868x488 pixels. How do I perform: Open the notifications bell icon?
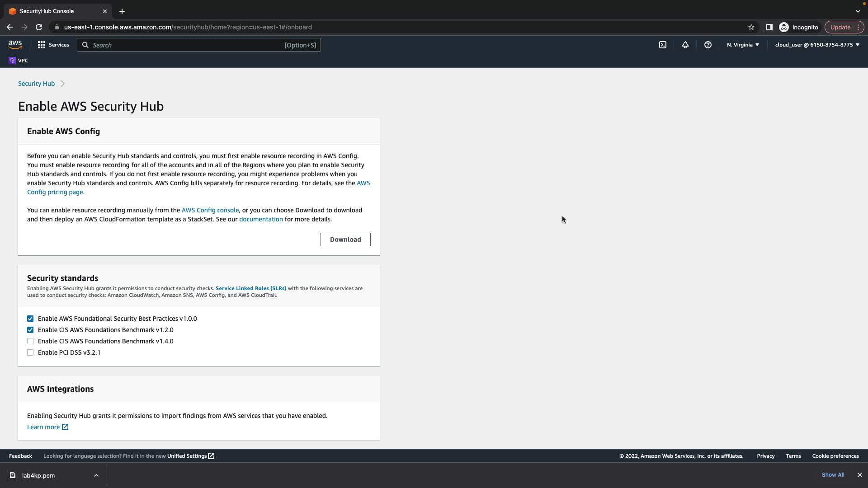point(685,45)
